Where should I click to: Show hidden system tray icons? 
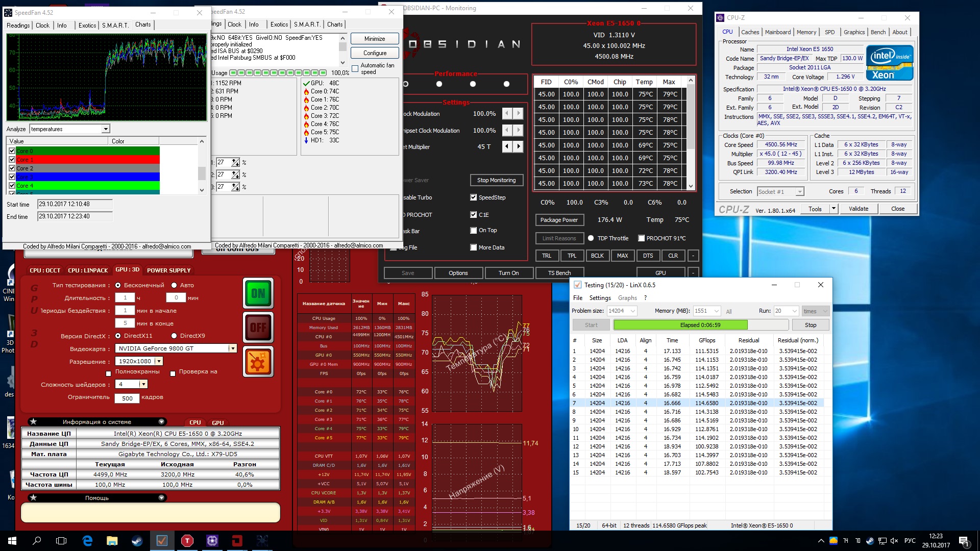821,541
